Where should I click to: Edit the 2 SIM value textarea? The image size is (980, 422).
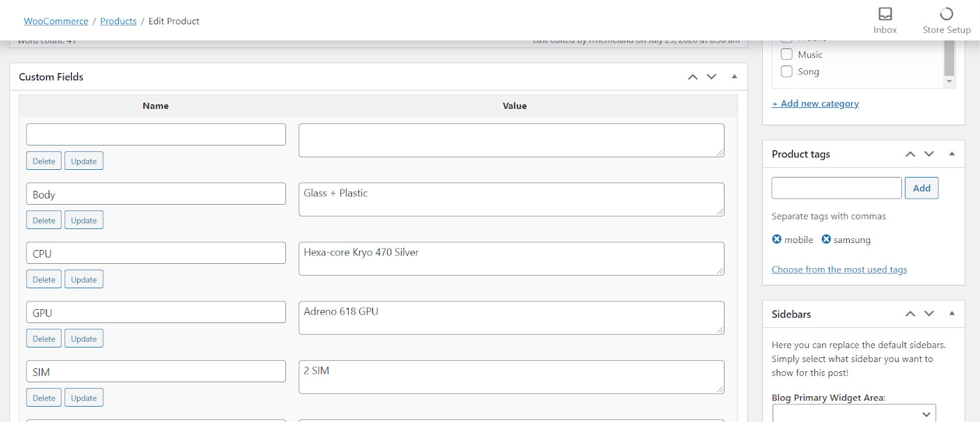coord(512,377)
